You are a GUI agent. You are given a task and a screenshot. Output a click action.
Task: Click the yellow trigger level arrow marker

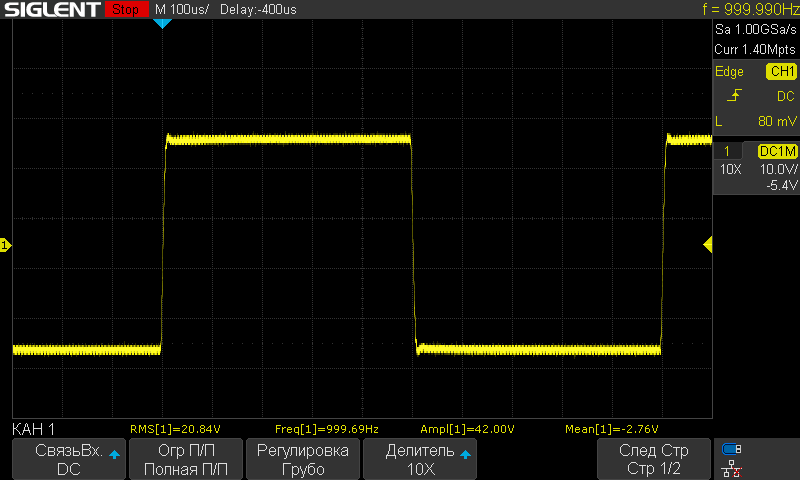[x=708, y=245]
